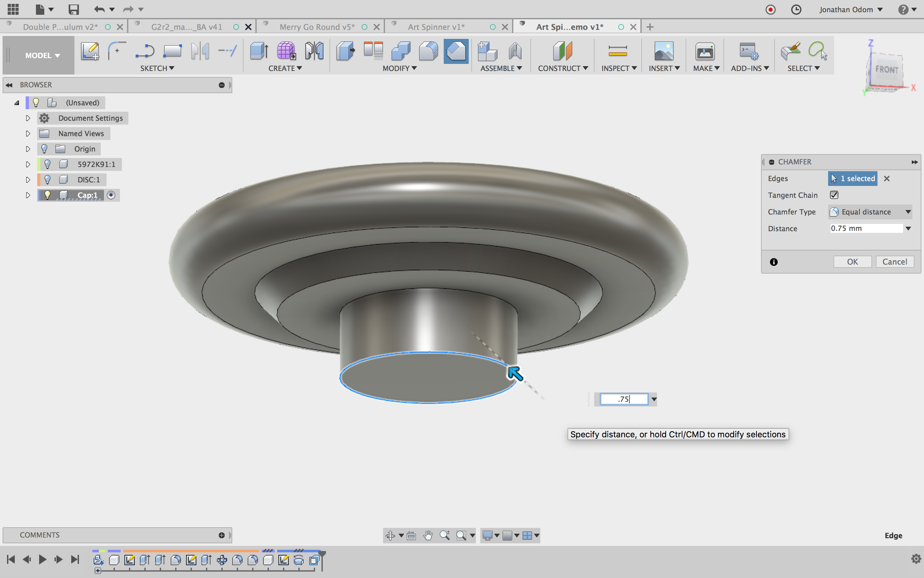Toggle visibility lightbulb of DISC:1

[x=47, y=180]
